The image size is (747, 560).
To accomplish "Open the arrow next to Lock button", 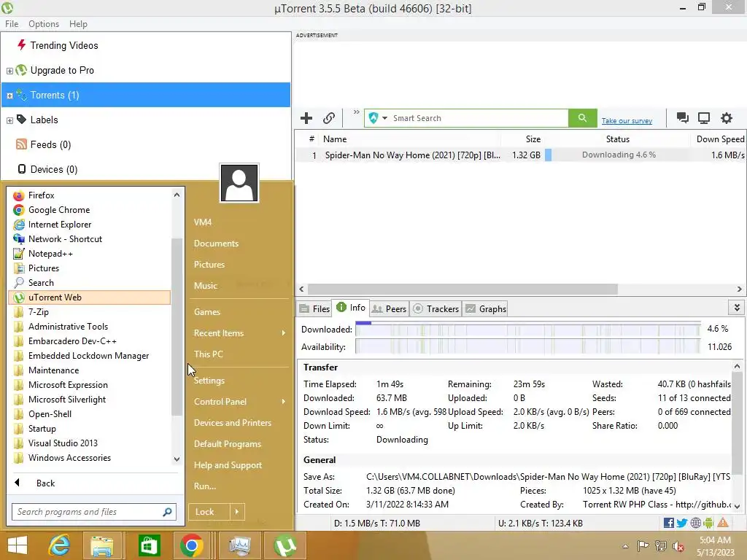I will [x=237, y=512].
